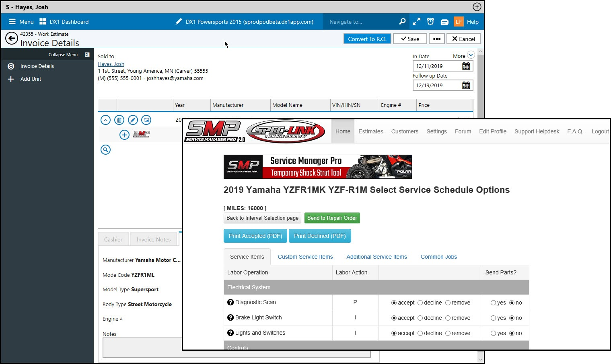The height and width of the screenshot is (364, 611).
Task: Click Print Declined (PDF) button
Action: (320, 236)
